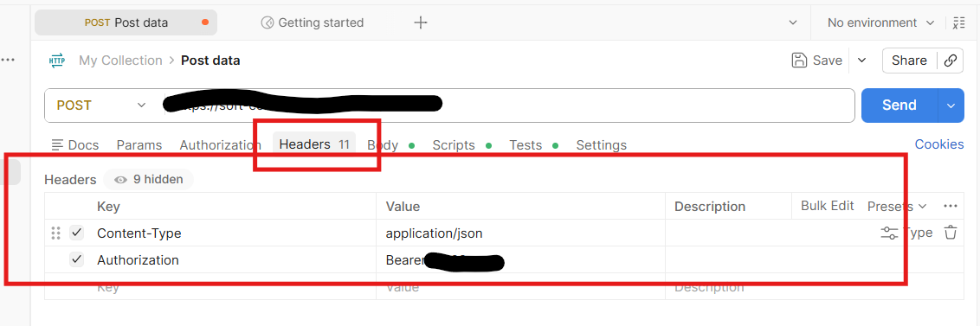Image resolution: width=980 pixels, height=326 pixels.
Task: Click the empty new Key field
Action: click(234, 287)
